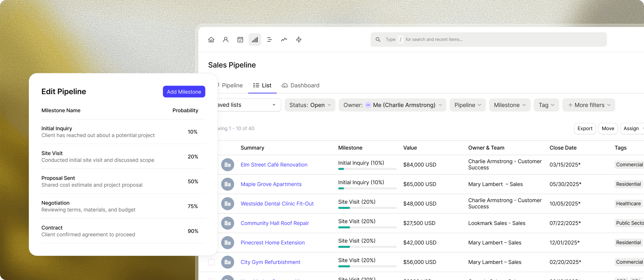
Task: Switch to the Dashboard tab
Action: click(x=305, y=85)
